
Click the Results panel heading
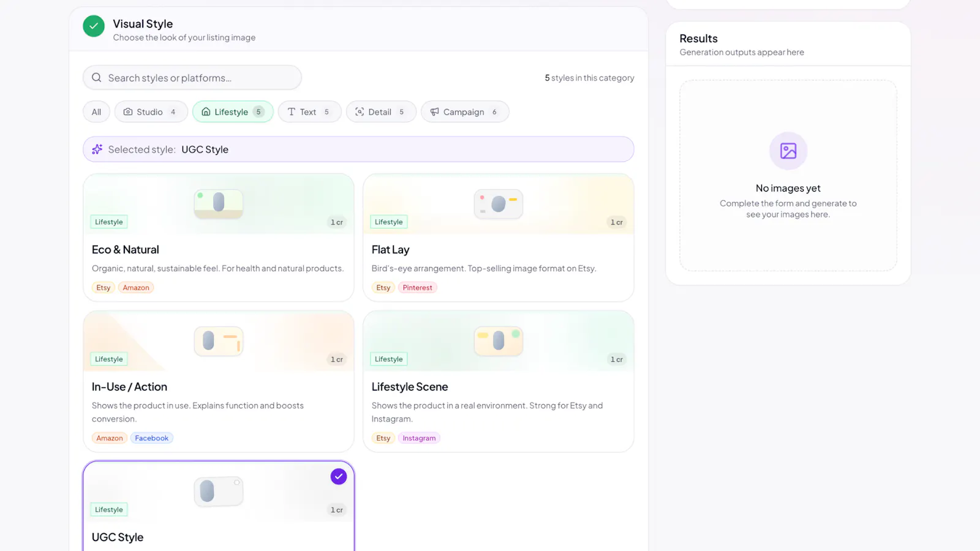(x=699, y=39)
